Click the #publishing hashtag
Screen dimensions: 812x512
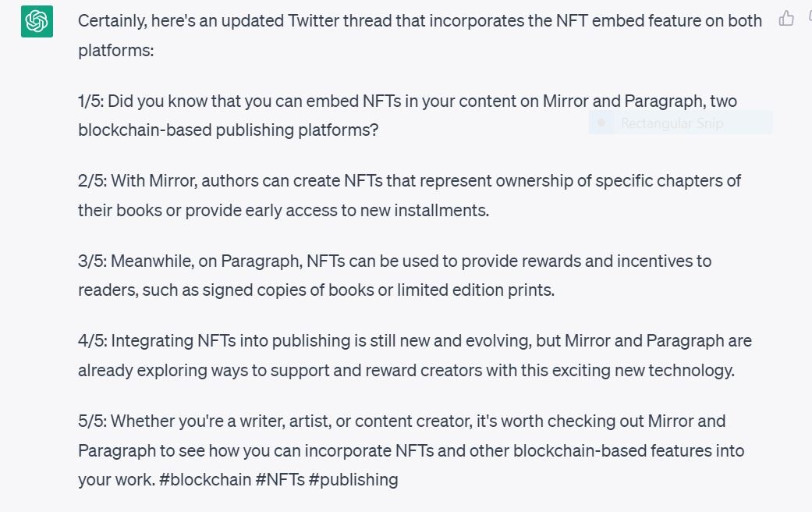[x=353, y=480]
